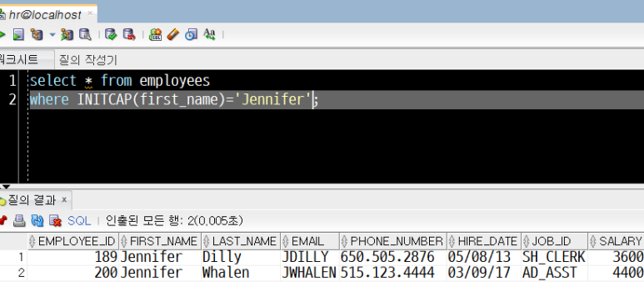
Task: Click the 'employees' word in editor
Action: [x=175, y=81]
